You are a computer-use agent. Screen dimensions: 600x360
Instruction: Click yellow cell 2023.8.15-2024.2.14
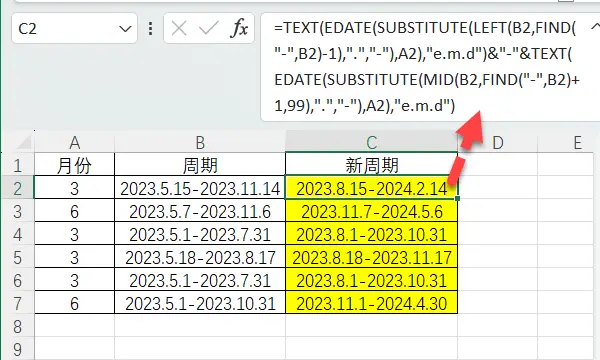pyautogui.click(x=372, y=188)
